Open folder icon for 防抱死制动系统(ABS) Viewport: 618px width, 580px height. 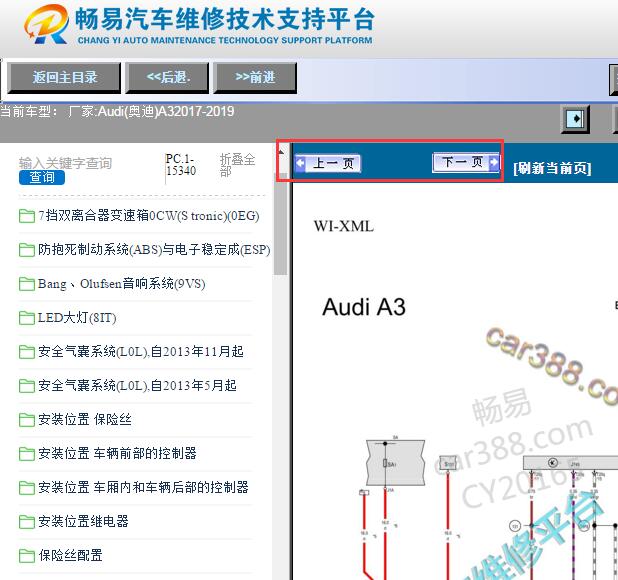pyautogui.click(x=26, y=250)
